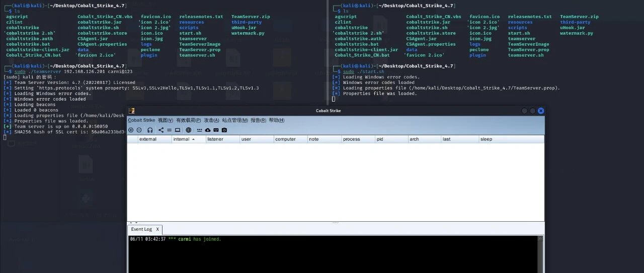Screen dimensions: 644x273
Task: Click the globe icon in Cobalt Strike toolbar
Action: (188, 130)
